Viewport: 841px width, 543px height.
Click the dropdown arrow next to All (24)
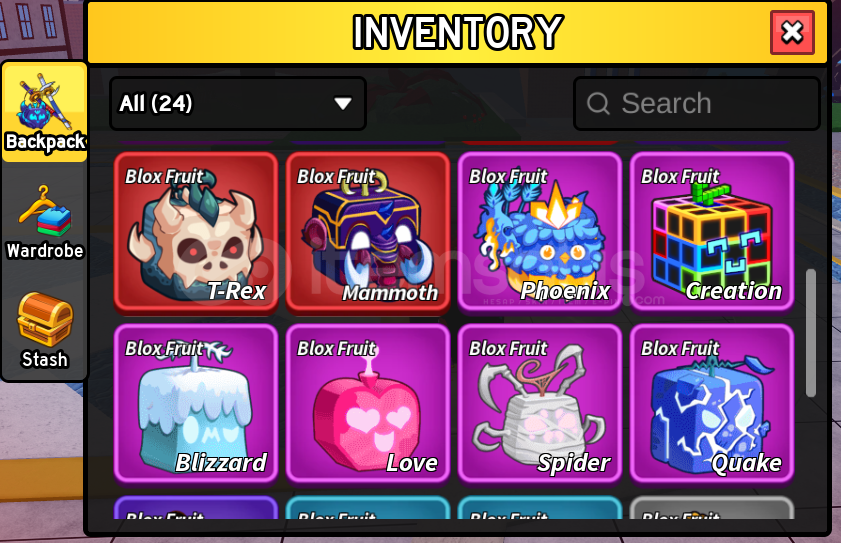(x=343, y=103)
